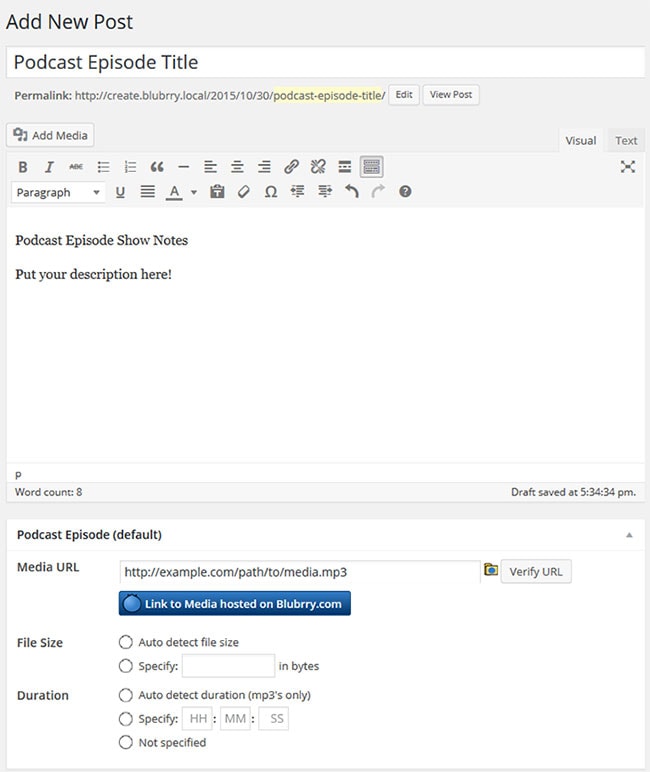Screen dimensions: 650x772
Task: Insert a special character (omega icon)
Action: 270,192
